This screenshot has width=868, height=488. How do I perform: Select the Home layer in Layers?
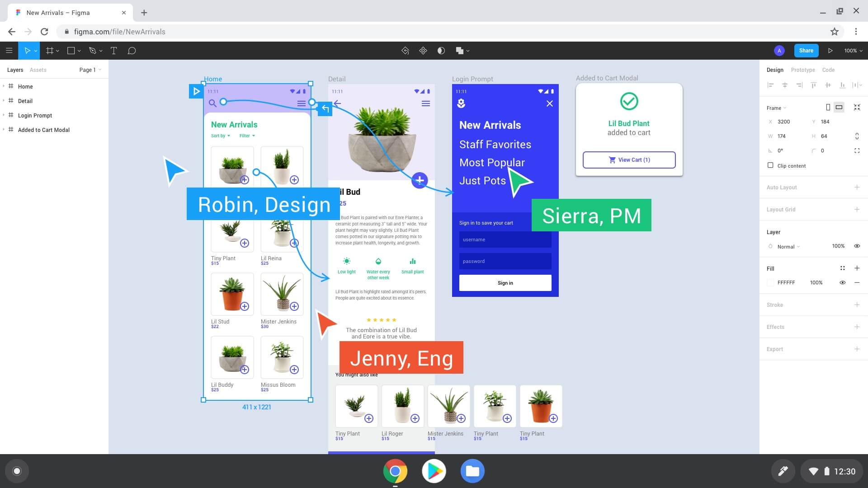pos(54,86)
